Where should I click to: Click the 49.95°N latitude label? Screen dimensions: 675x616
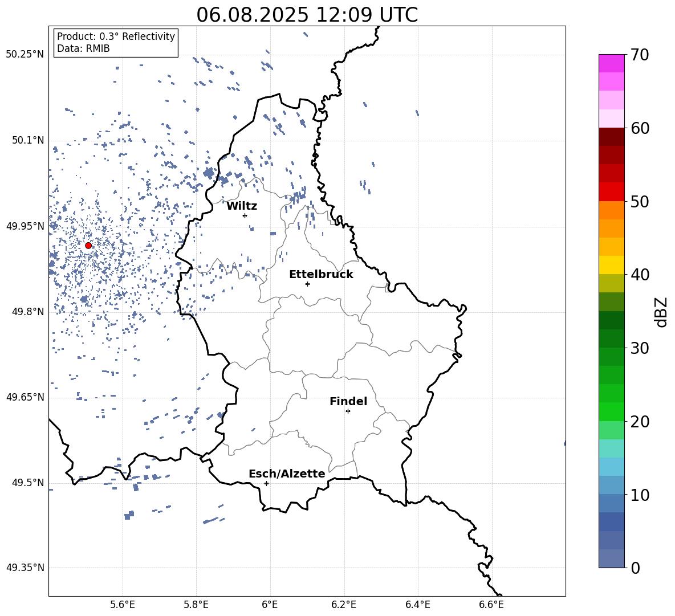pyautogui.click(x=25, y=226)
